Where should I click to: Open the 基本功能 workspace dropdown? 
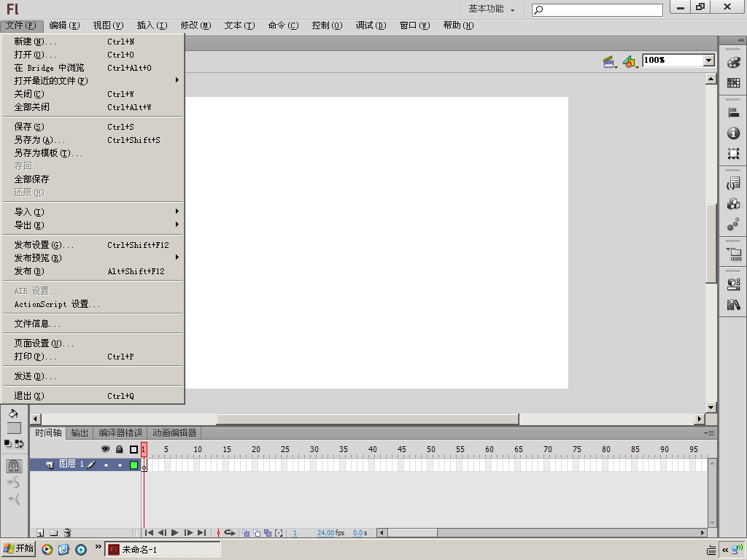[x=491, y=9]
